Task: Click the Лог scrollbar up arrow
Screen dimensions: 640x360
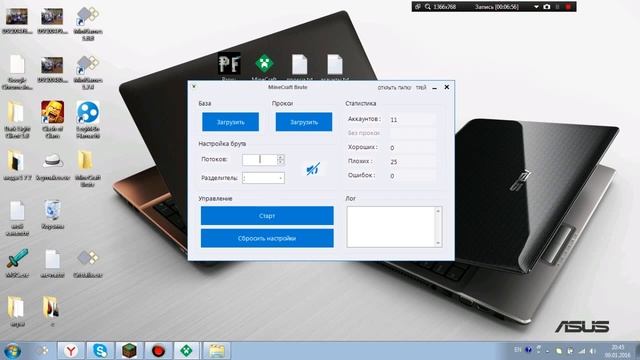Action: [438, 211]
